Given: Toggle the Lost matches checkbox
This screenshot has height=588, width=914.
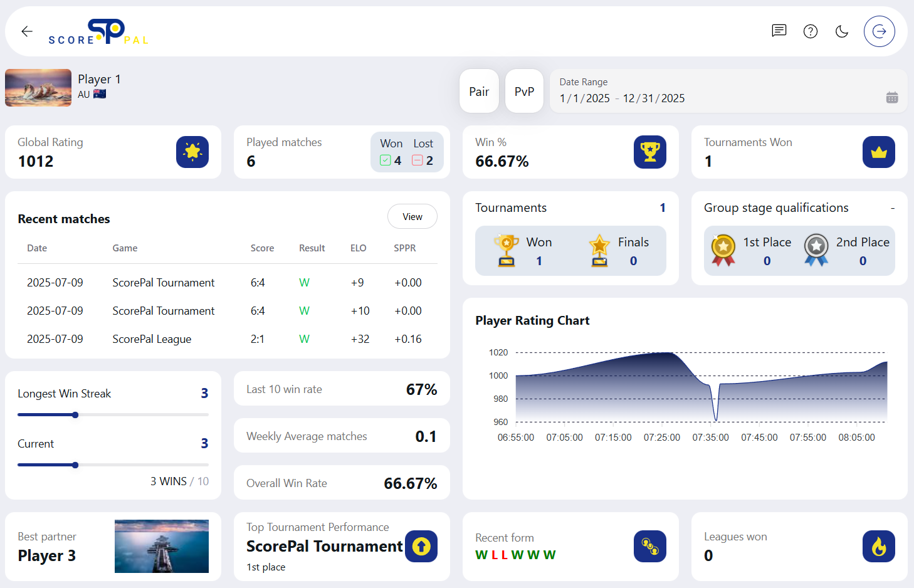Looking at the screenshot, I should (x=418, y=160).
